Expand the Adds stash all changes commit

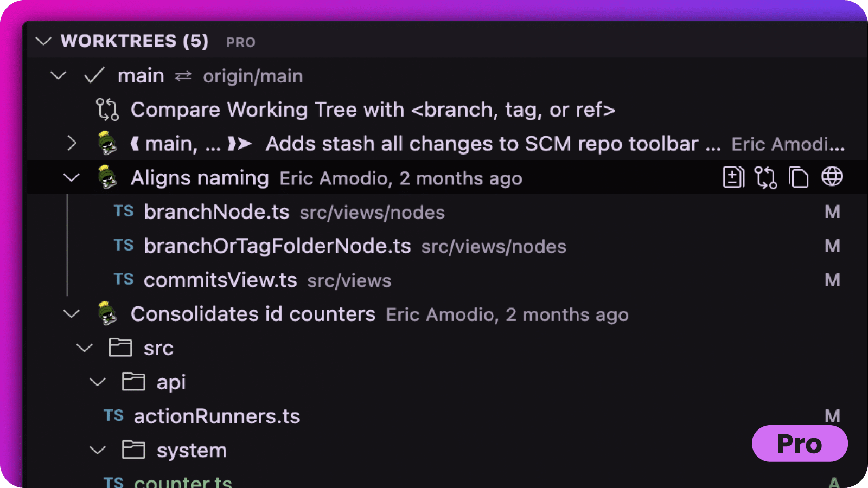(72, 144)
